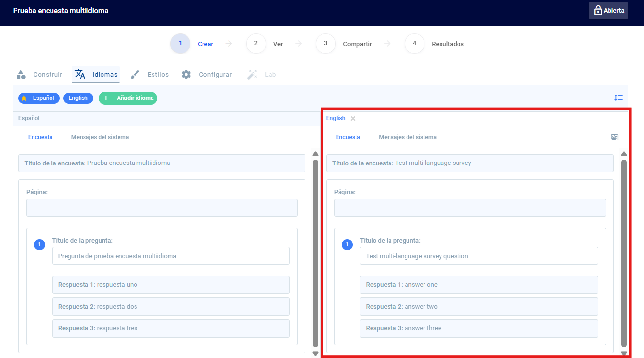This screenshot has height=358, width=644.
Task: Click the auto-translate icon in English panel
Action: (x=615, y=137)
